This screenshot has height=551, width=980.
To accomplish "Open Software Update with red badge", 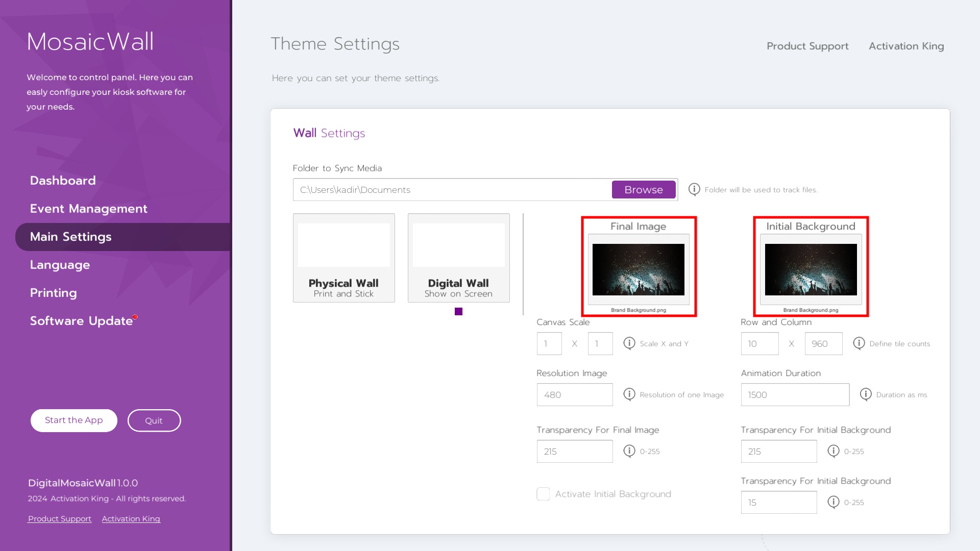I will pos(81,321).
